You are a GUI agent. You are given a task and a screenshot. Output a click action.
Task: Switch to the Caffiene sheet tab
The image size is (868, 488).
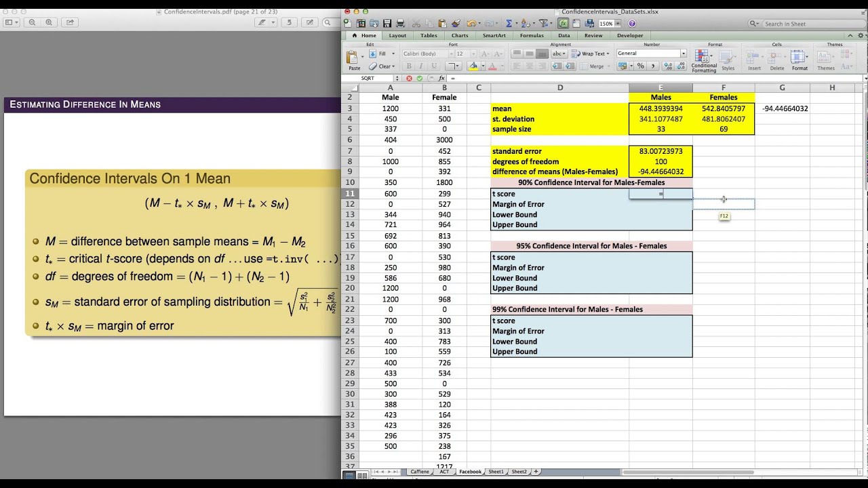point(420,472)
